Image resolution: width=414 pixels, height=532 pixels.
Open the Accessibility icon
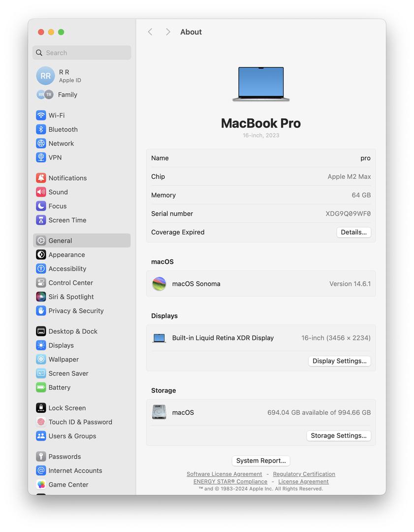click(41, 269)
